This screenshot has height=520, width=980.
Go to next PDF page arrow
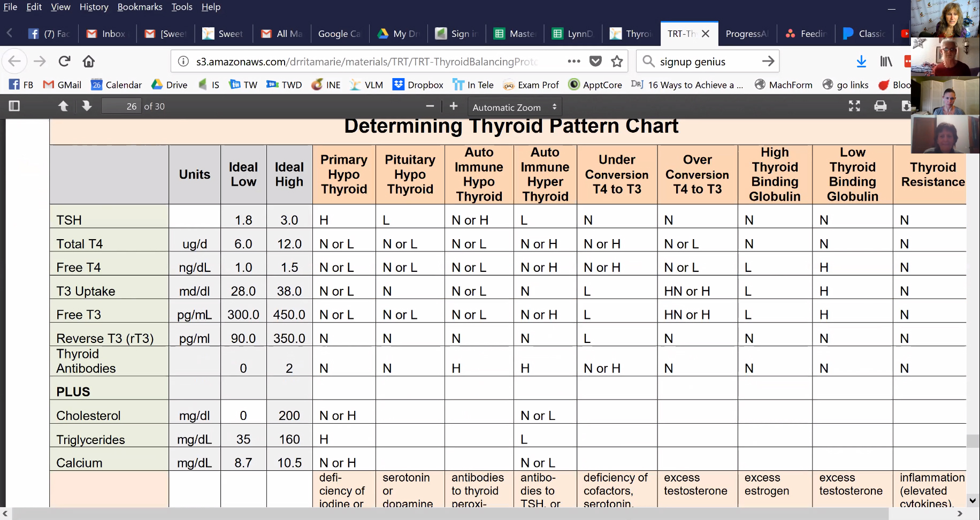pos(87,106)
